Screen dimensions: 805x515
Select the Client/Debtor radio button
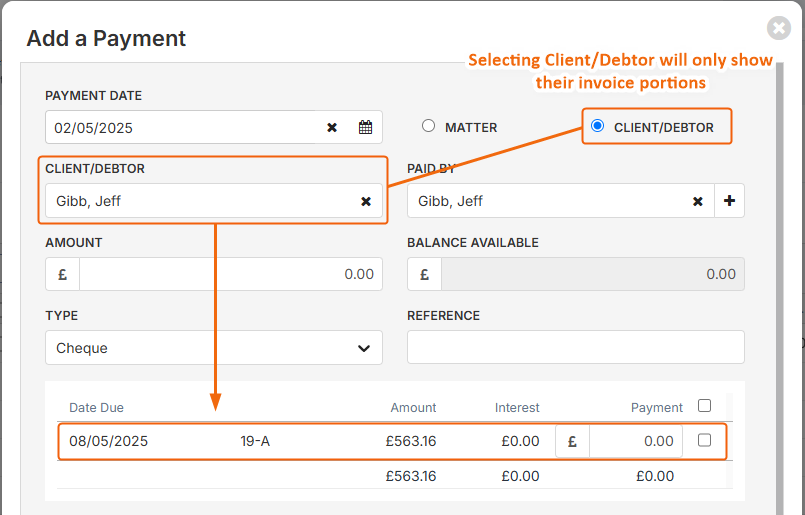pyautogui.click(x=597, y=126)
